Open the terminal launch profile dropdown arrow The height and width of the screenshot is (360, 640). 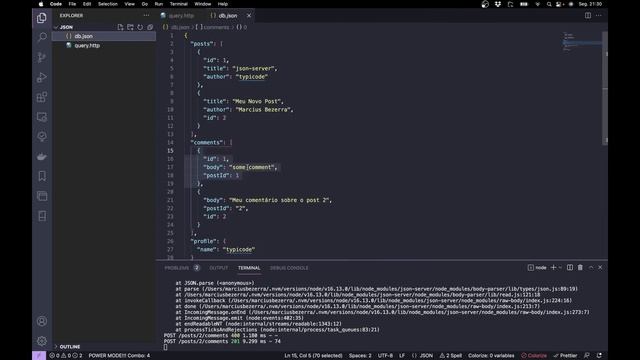(560, 268)
